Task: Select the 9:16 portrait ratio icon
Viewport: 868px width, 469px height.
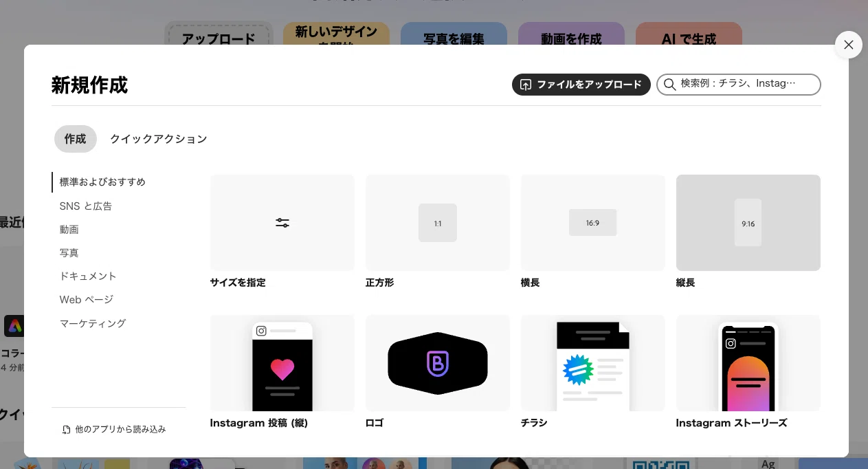Action: (x=748, y=223)
